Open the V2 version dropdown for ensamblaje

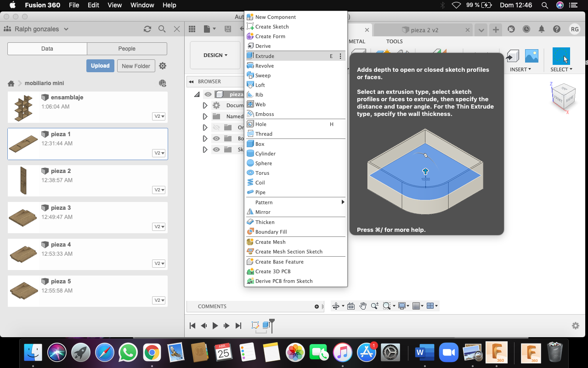159,116
